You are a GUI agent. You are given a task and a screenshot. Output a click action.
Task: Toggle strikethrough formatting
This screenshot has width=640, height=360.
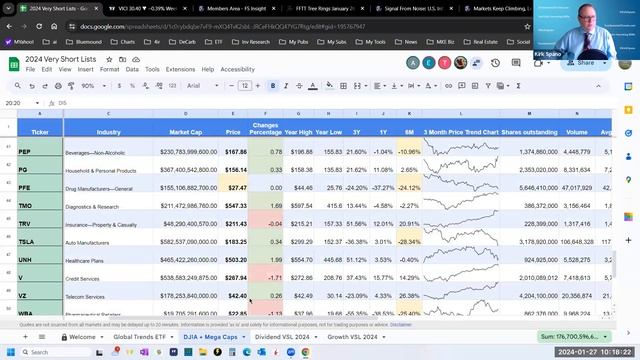point(299,86)
